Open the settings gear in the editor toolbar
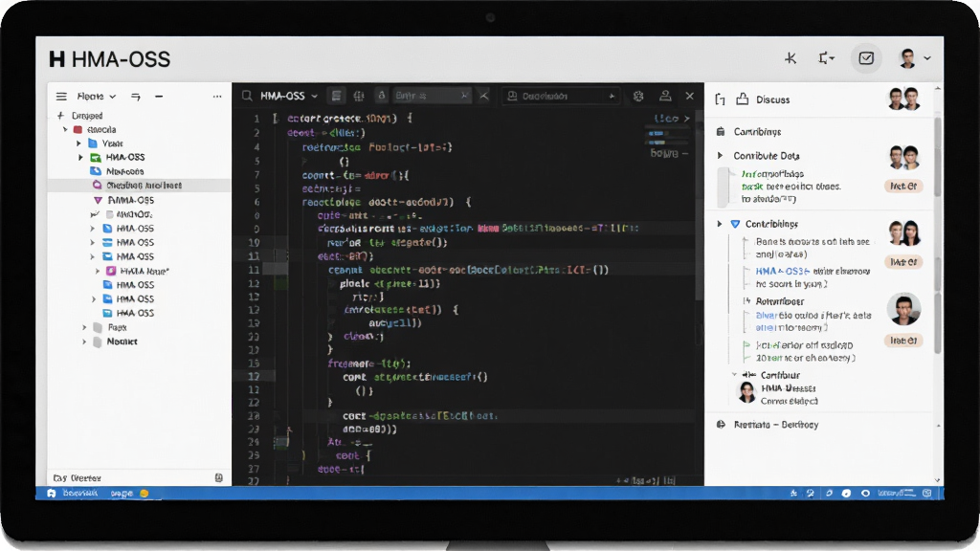Image resolution: width=980 pixels, height=551 pixels. click(638, 96)
